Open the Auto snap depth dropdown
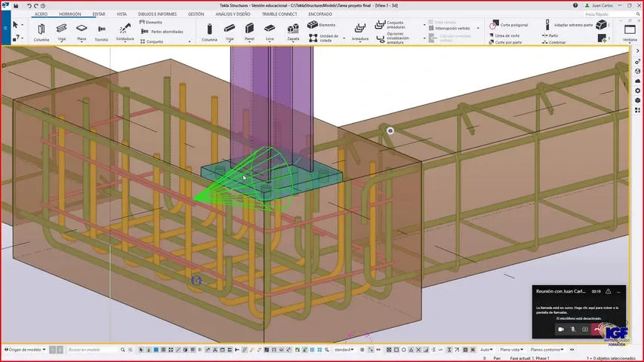This screenshot has width=644, height=362. coord(486,350)
